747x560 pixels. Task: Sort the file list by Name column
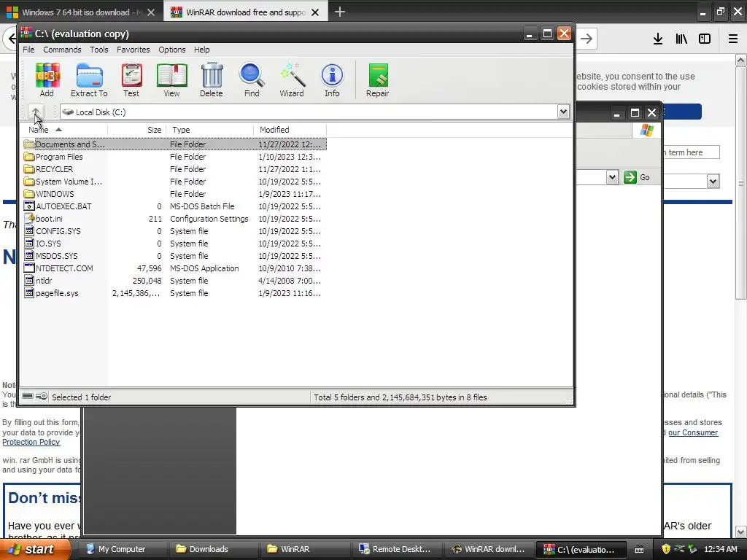tap(64, 130)
